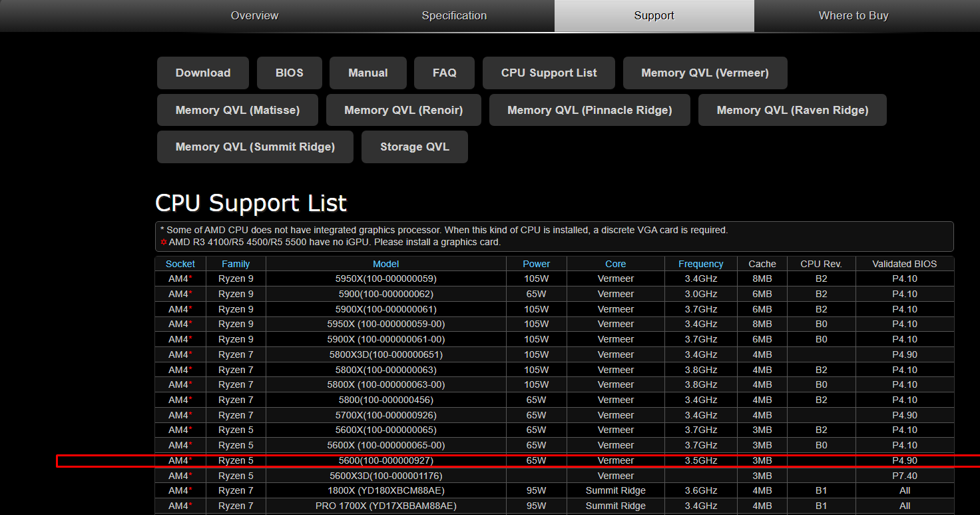Go to the Where to Buy tab
This screenshot has width=980, height=515.
(x=854, y=15)
